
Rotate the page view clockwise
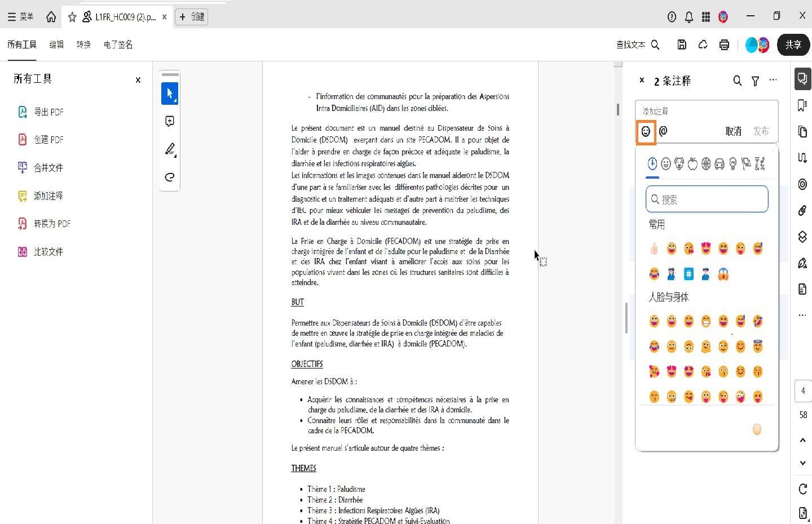tap(803, 489)
